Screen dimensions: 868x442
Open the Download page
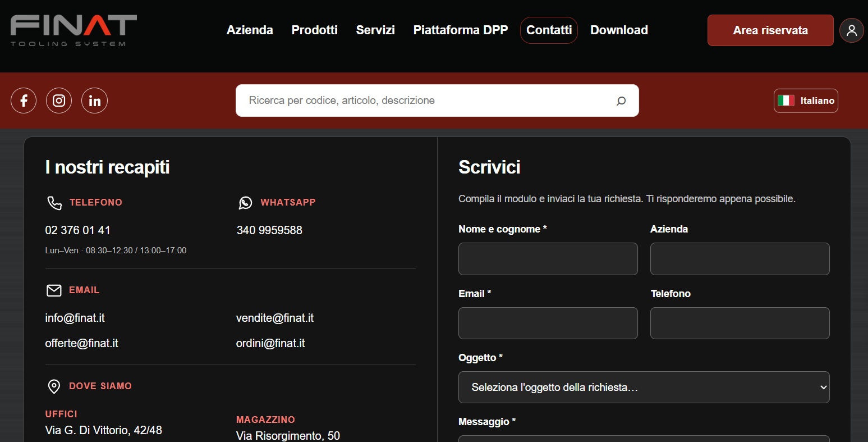619,30
